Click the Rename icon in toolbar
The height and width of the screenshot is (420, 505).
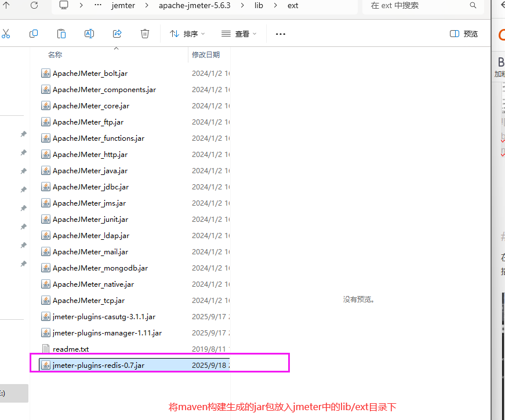[89, 34]
